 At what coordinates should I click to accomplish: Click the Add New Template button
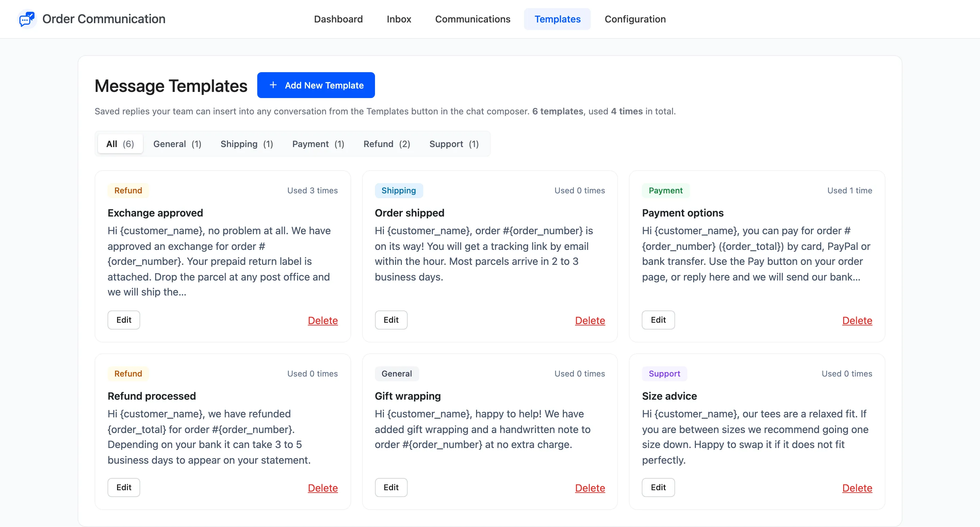(x=316, y=85)
